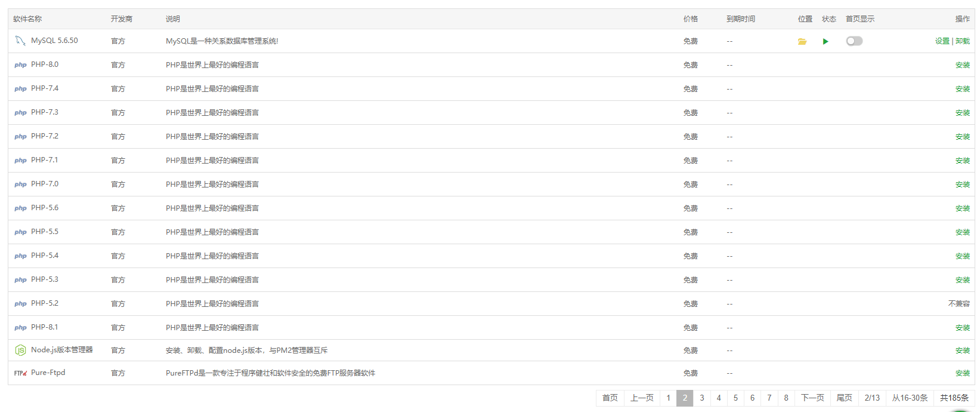Image resolution: width=980 pixels, height=412 pixels.
Task: Select the Pure-Ftpd software name
Action: 48,373
